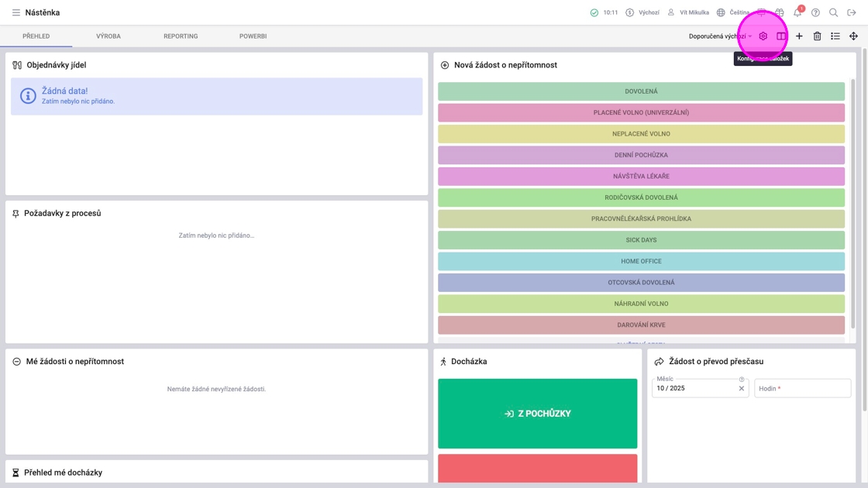The image size is (868, 488).
Task: Select the Rodičovská dovolená request
Action: 641,198
